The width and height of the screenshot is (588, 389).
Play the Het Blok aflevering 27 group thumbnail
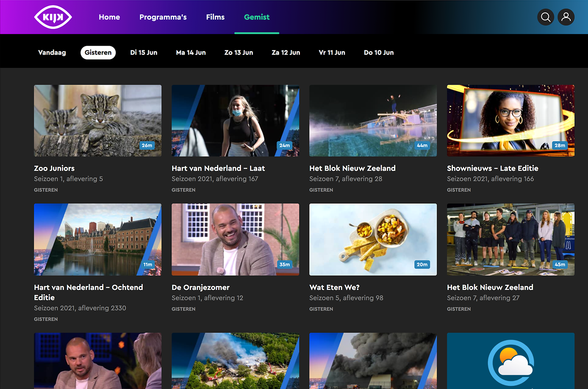[510, 239]
